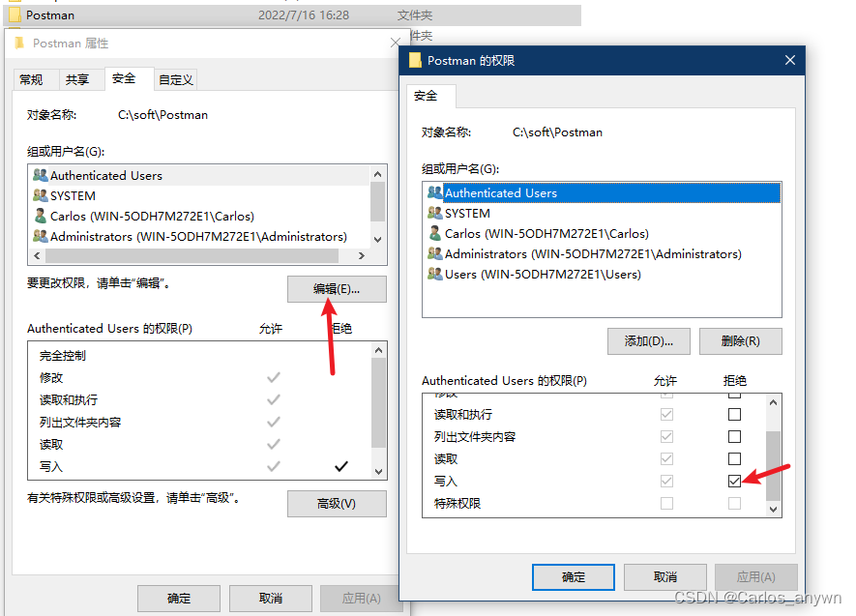856x616 pixels.
Task: Toggle allow checkbox for 列出文件夹内容
Action: [666, 436]
